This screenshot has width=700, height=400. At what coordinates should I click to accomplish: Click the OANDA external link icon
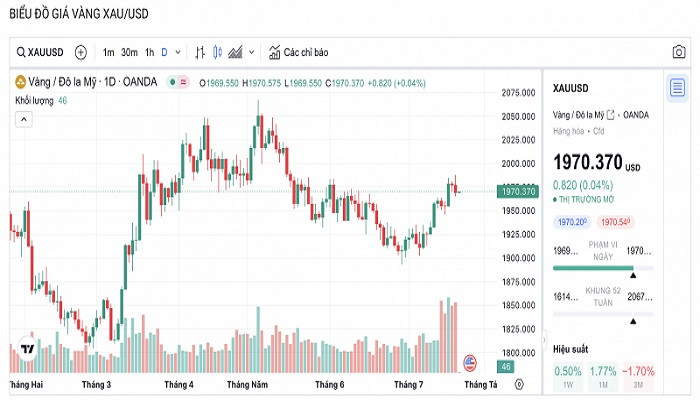[611, 115]
